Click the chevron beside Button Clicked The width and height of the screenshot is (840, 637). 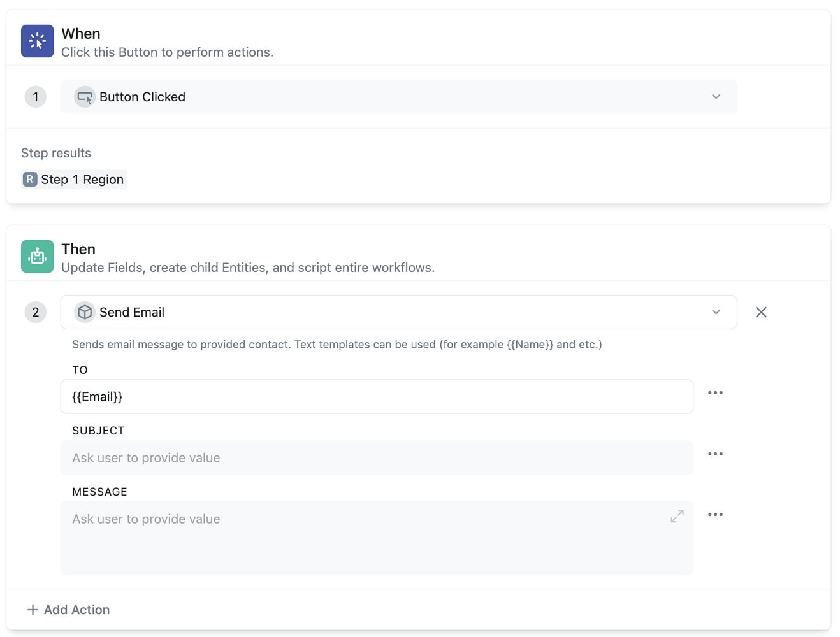tap(716, 97)
